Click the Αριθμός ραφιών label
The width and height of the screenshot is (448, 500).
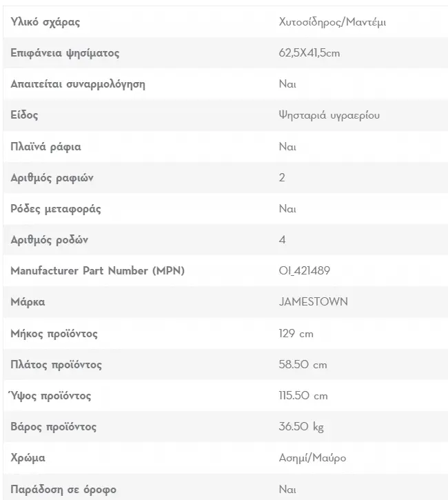click(x=52, y=178)
